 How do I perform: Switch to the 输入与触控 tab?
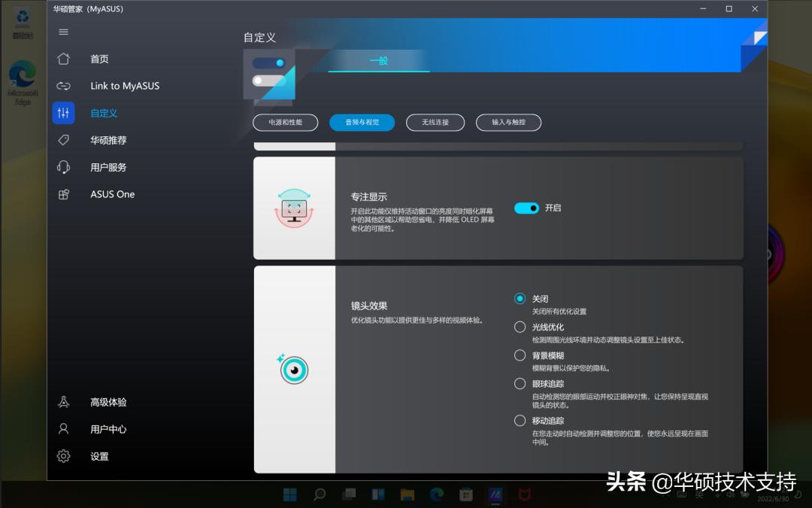[511, 122]
